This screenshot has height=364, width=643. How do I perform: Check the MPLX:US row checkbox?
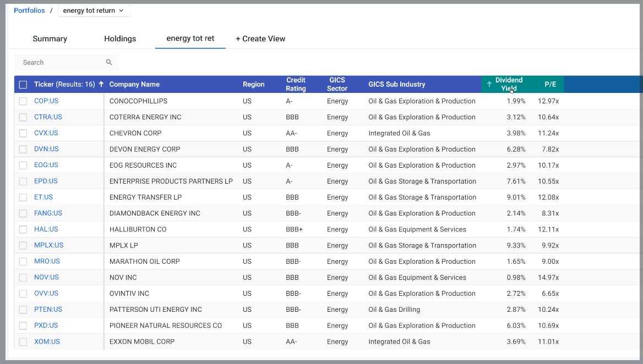pos(23,245)
